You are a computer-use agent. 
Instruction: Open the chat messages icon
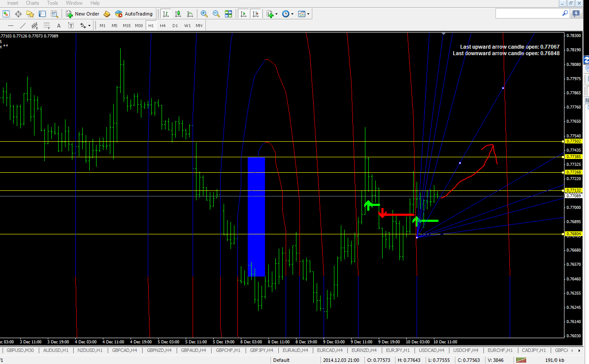point(576,14)
